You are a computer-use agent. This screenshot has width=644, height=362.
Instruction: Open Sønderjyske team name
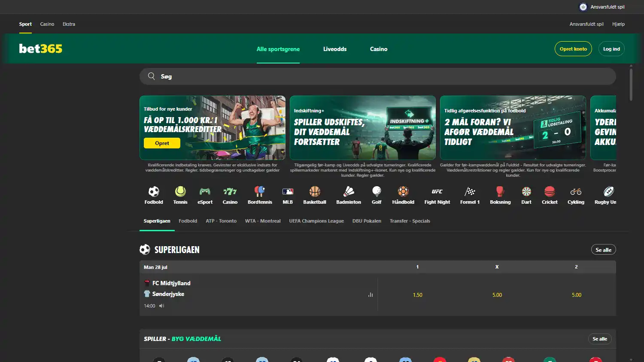[168, 294]
